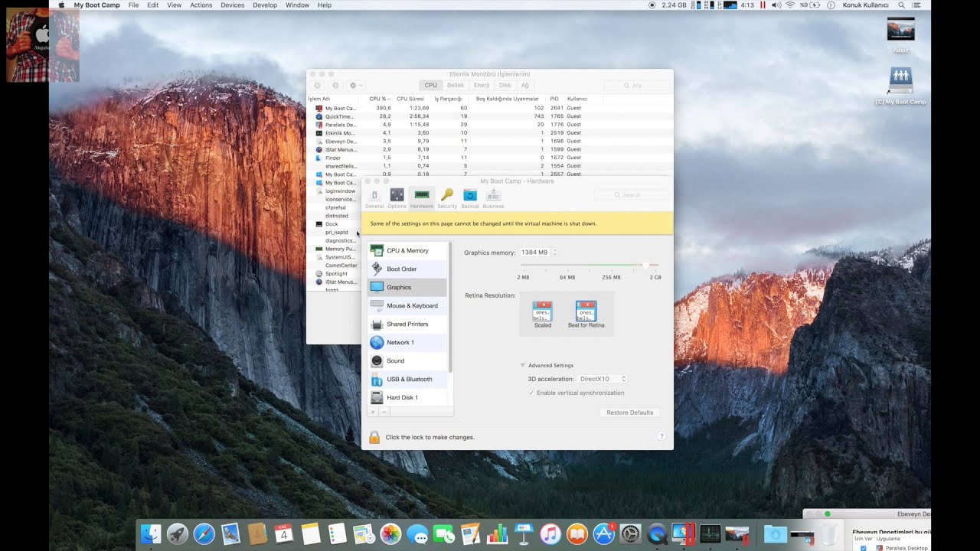The height and width of the screenshot is (551, 980).
Task: Open Trash in the Dock
Action: coord(828,533)
